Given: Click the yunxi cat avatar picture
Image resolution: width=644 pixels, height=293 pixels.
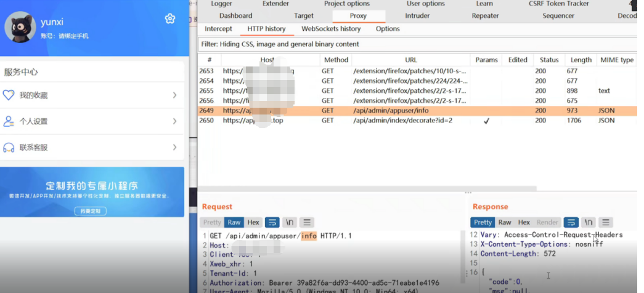Looking at the screenshot, I should click(x=20, y=27).
